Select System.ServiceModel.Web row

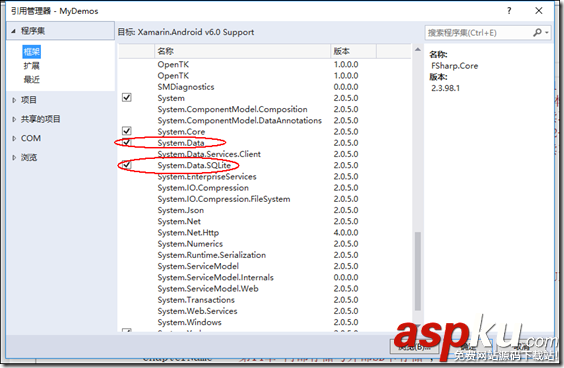pyautogui.click(x=265, y=288)
